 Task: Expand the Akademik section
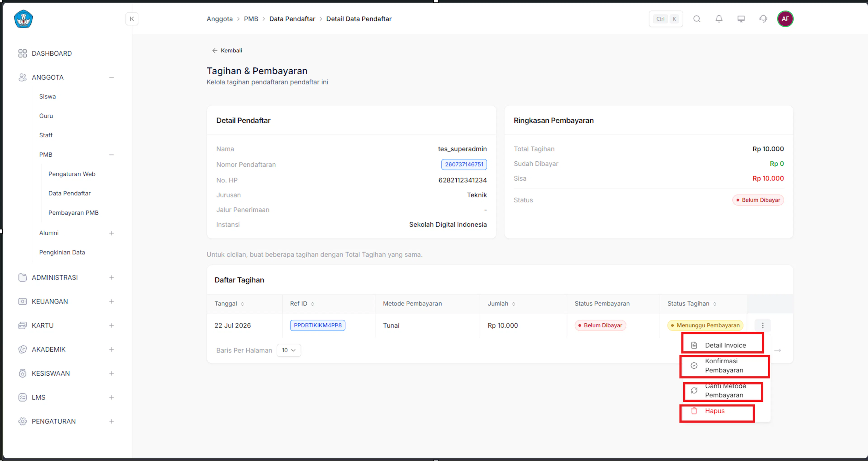pyautogui.click(x=111, y=349)
